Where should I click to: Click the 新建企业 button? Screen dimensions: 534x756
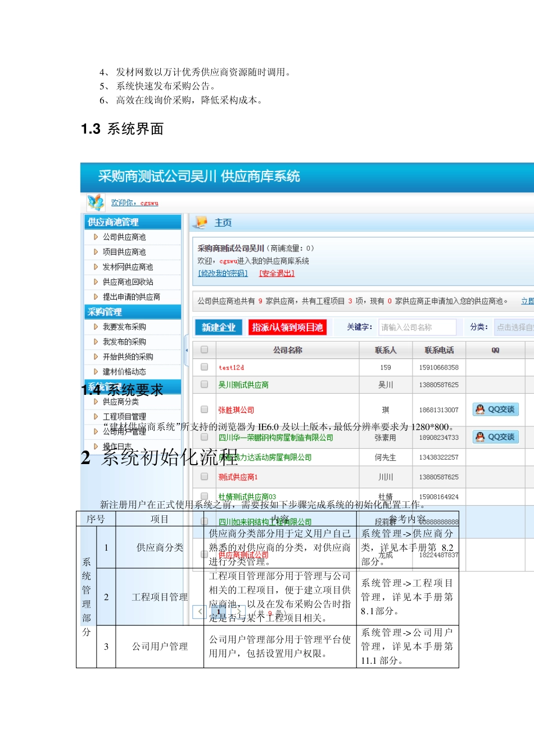pyautogui.click(x=219, y=327)
